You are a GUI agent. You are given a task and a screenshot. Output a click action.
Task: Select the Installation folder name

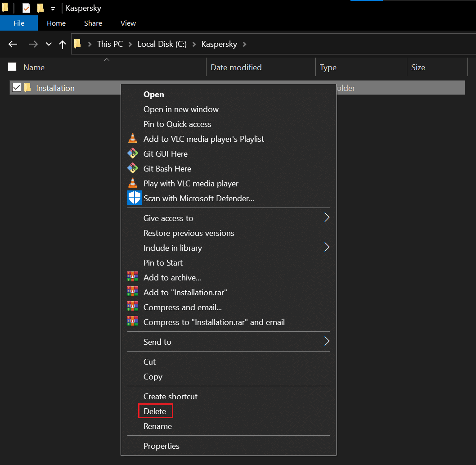coord(55,88)
